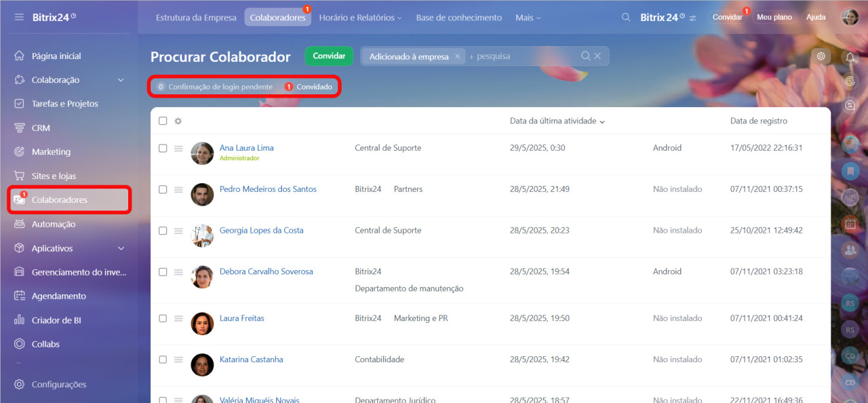Open page settings gear near search bar

click(x=821, y=56)
